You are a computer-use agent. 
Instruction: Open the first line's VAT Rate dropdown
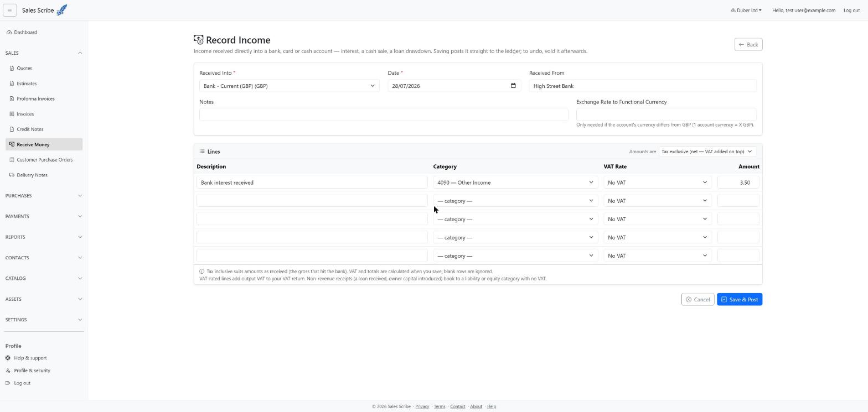click(657, 182)
